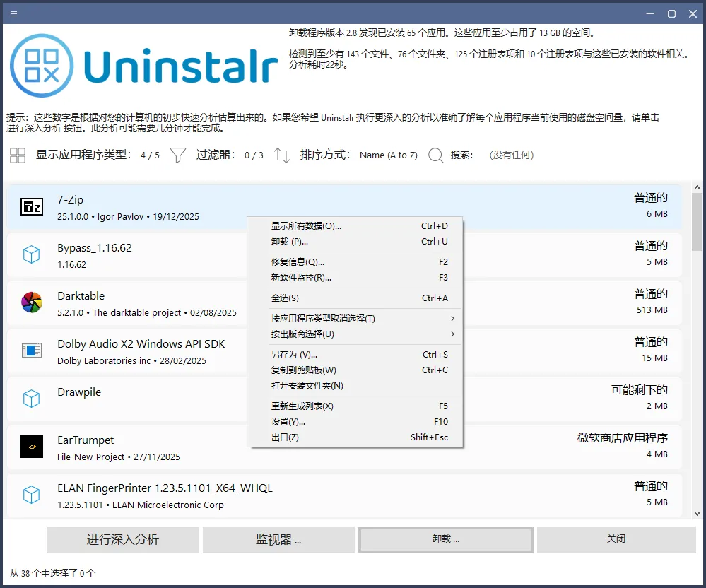The height and width of the screenshot is (588, 706).
Task: Click the 监视器 ... button
Action: point(278,539)
